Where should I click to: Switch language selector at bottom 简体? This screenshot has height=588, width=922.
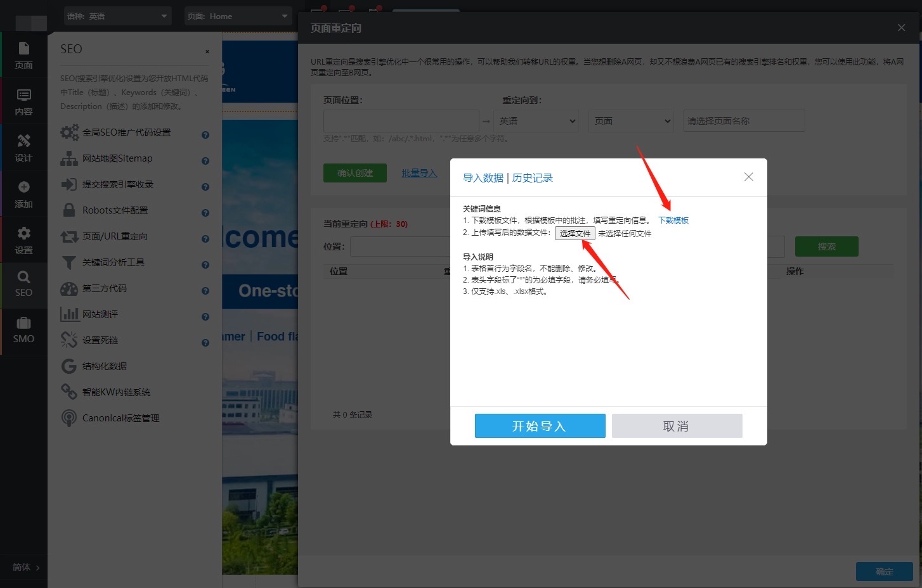[x=26, y=567]
